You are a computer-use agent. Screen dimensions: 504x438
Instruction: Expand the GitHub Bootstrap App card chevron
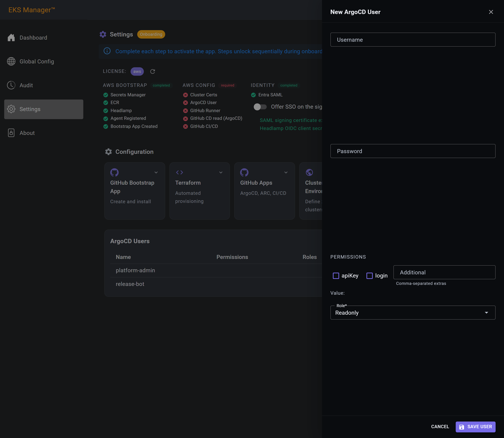pos(156,172)
